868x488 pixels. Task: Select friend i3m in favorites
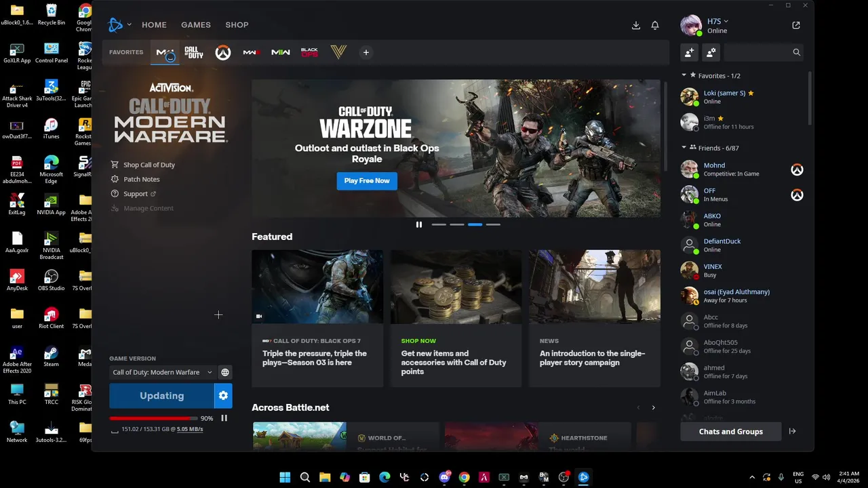tap(743, 122)
